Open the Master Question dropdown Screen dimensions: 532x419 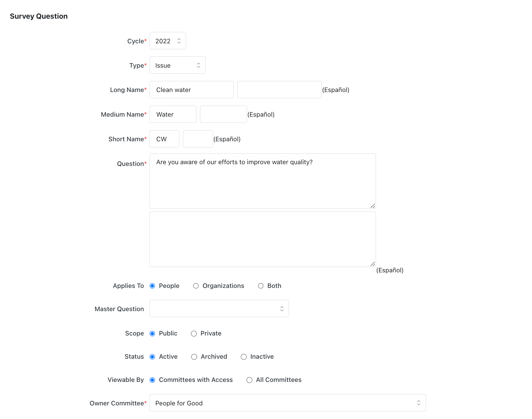[x=219, y=308]
